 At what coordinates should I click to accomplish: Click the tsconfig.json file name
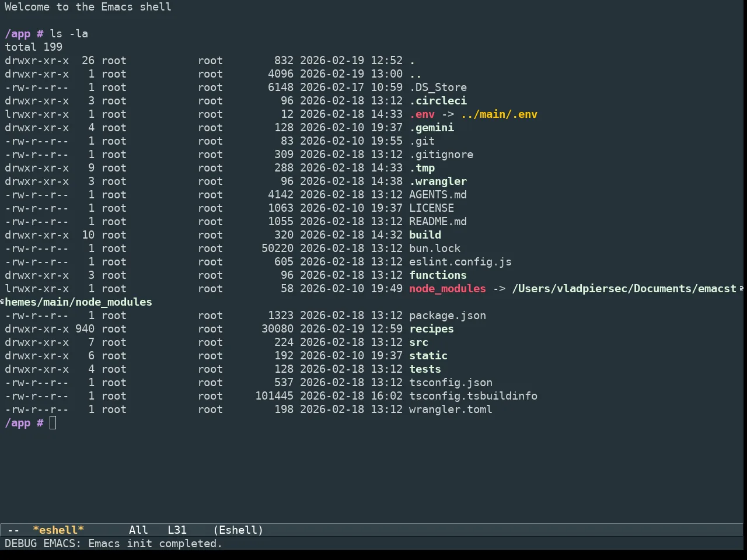pos(451,383)
